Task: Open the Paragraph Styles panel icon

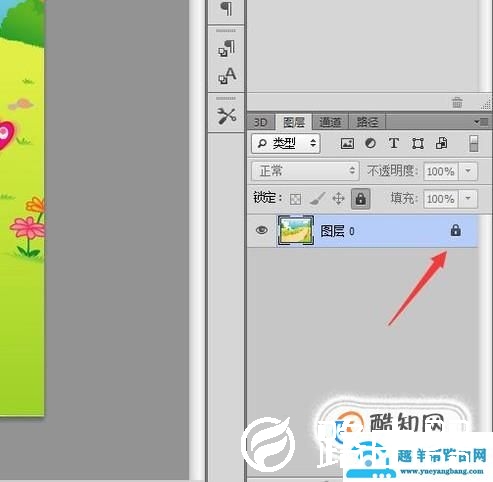Action: coord(227,48)
